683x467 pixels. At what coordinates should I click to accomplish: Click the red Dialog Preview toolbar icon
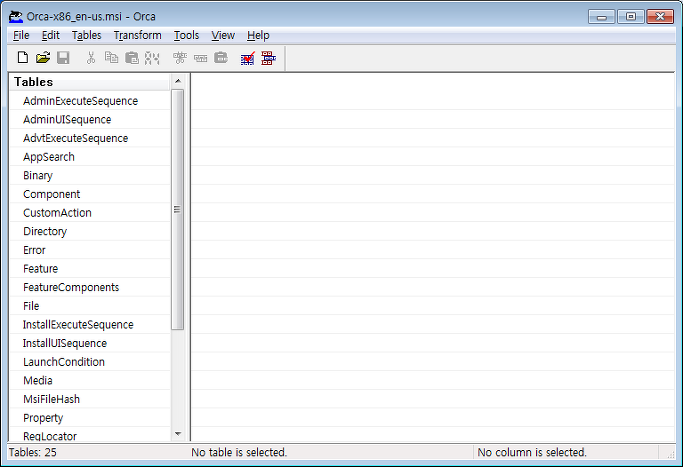point(268,58)
